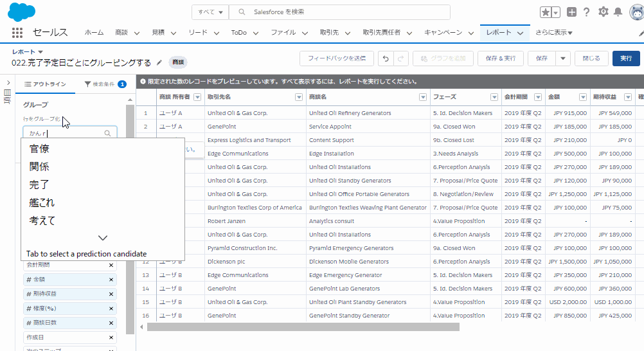Open the キャンペーン tab
Image resolution: width=644 pixels, height=351 pixels.
tap(443, 33)
